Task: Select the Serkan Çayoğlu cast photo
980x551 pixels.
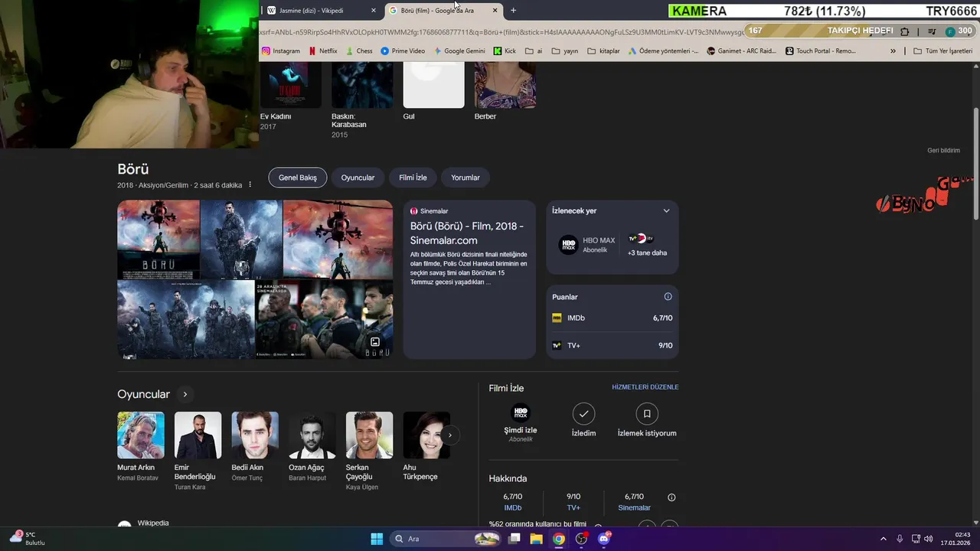Action: pos(369,435)
